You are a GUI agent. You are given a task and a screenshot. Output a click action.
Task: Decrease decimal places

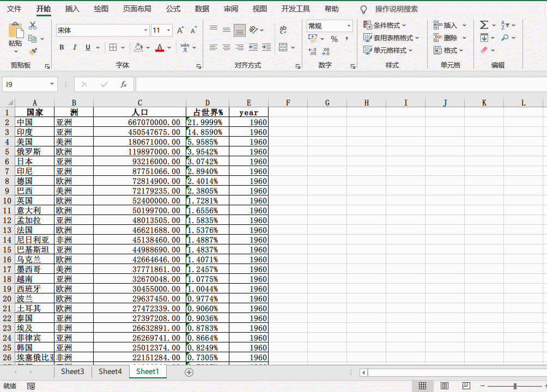coord(325,52)
